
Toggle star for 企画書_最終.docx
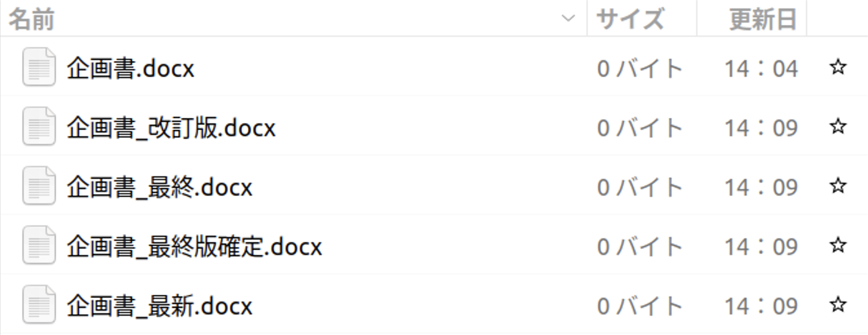click(x=838, y=186)
